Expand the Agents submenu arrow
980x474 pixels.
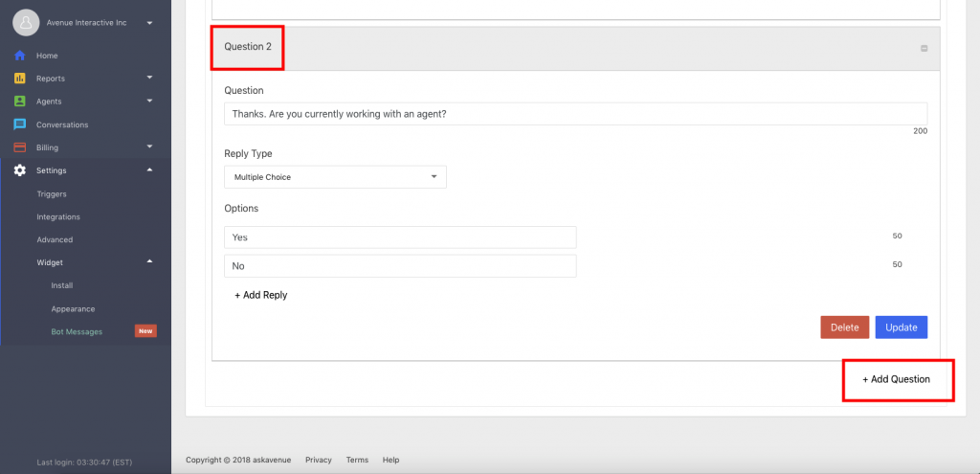[149, 101]
